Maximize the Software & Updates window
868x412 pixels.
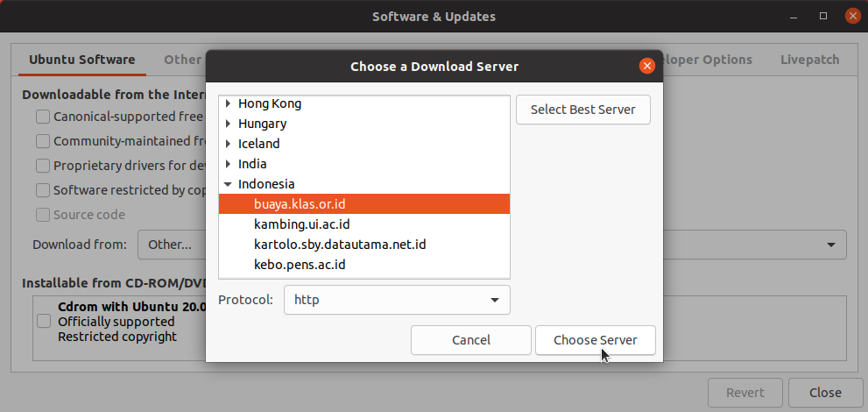pos(823,16)
